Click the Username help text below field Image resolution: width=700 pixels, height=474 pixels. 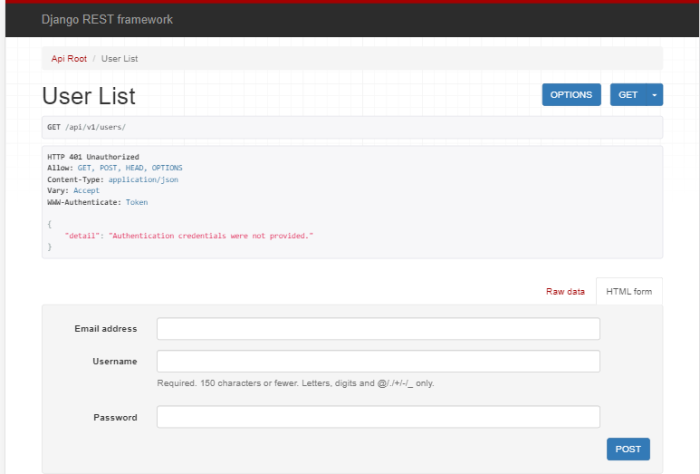pyautogui.click(x=295, y=383)
